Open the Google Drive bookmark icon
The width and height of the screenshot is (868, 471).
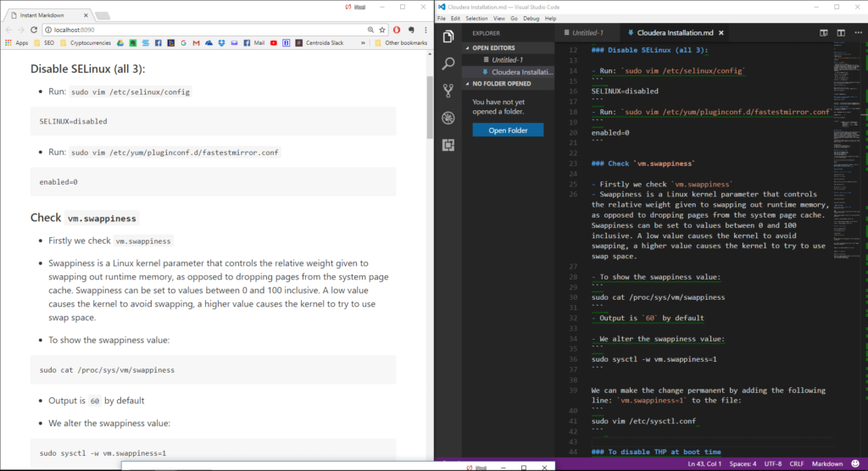(x=120, y=42)
